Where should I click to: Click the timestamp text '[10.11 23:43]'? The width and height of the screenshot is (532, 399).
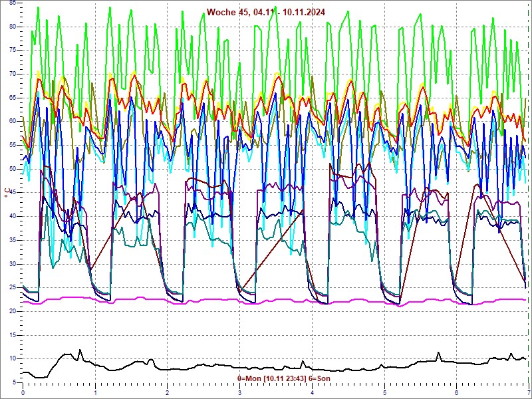[x=285, y=378]
